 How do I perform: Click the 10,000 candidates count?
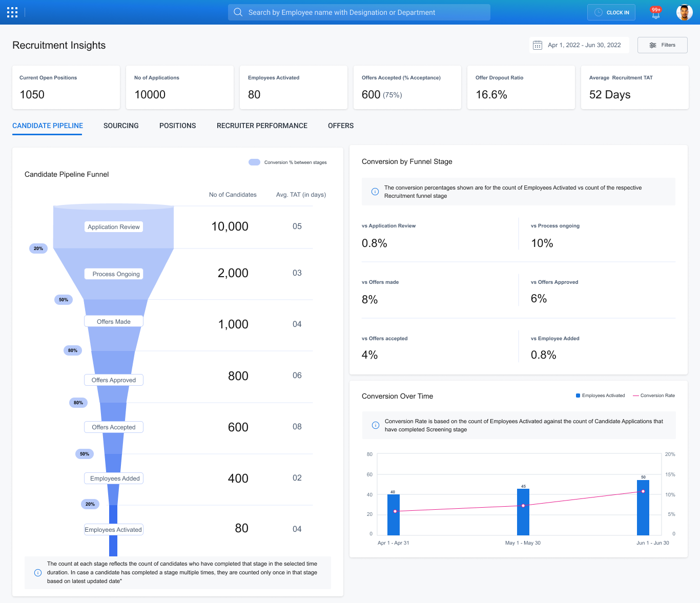[x=230, y=226]
